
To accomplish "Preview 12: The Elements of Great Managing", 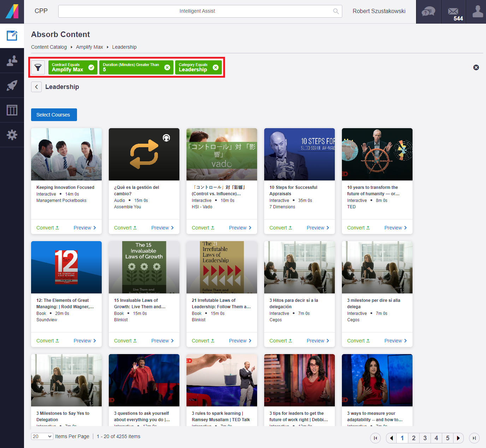I will tap(85, 341).
